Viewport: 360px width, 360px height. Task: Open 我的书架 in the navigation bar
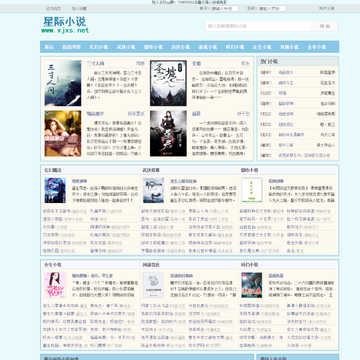click(71, 47)
